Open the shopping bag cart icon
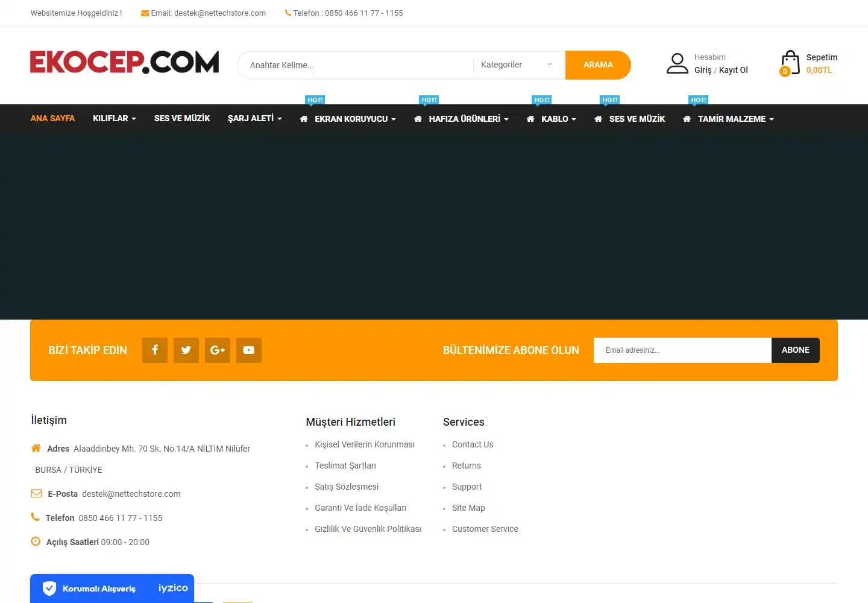Viewport: 868px width, 603px height. coord(790,62)
